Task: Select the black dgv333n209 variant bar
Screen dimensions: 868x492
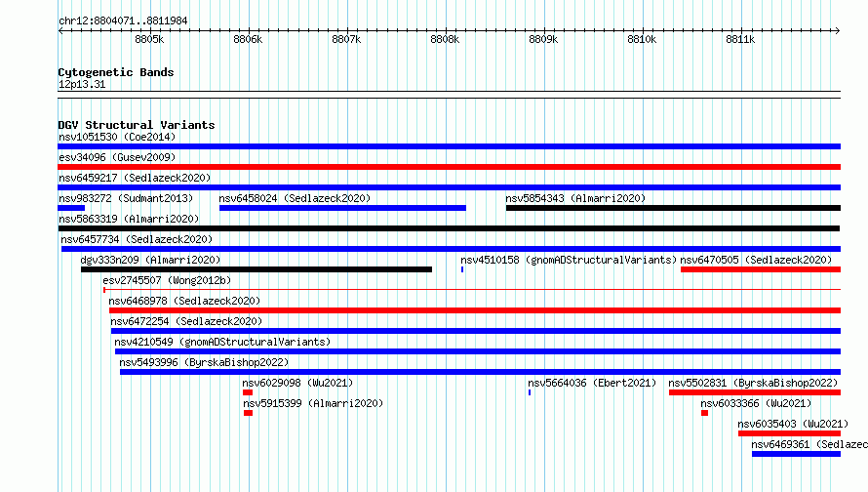Action: click(256, 269)
